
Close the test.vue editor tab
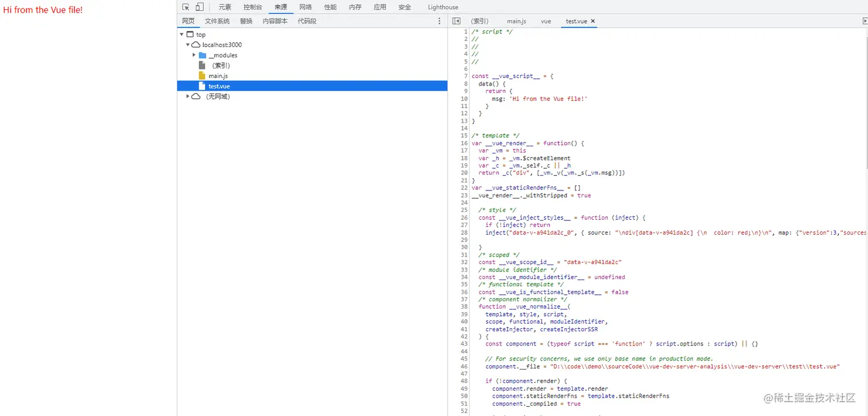pos(593,21)
